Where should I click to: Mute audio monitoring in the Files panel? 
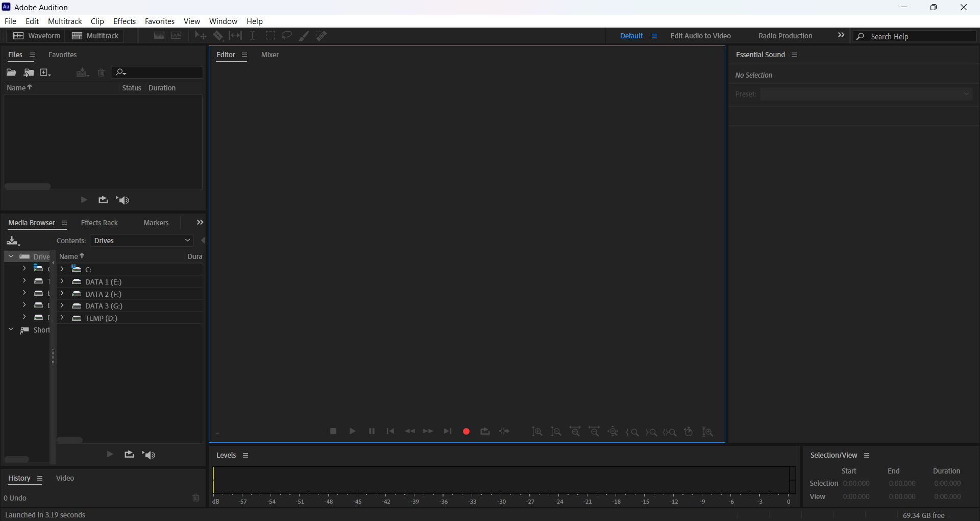[x=122, y=200]
